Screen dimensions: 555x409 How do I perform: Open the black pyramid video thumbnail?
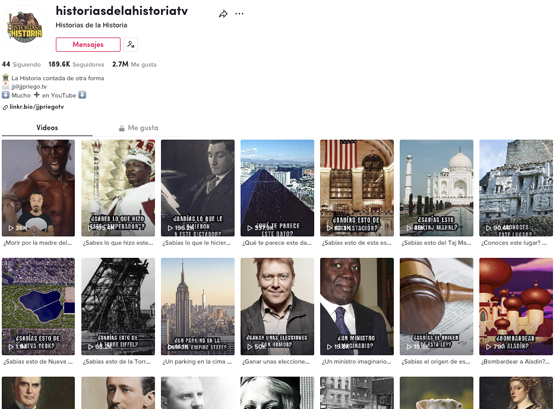coord(277,188)
